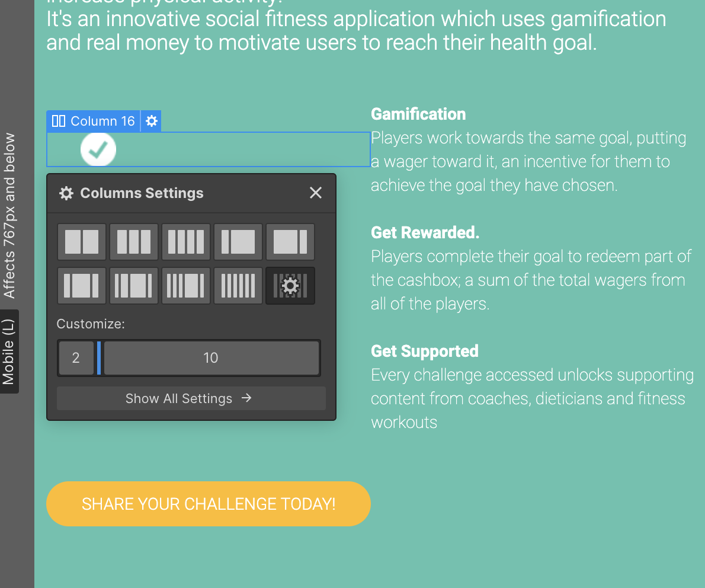Click paragraph starting 'Players complete their goal'
The image size is (705, 588).
531,280
